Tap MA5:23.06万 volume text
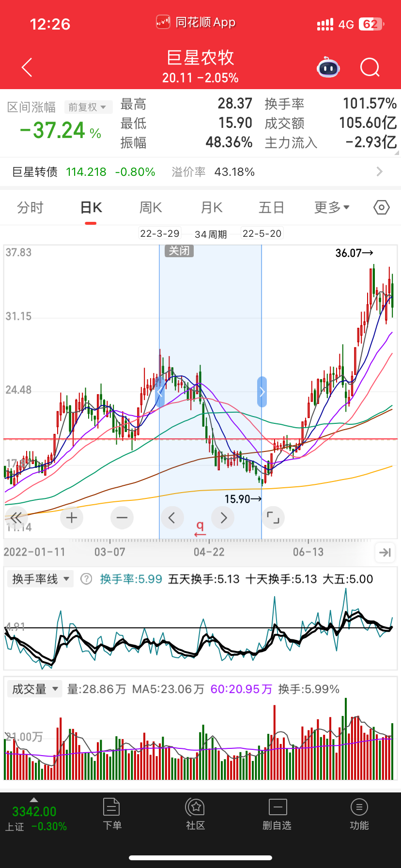This screenshot has height=868, width=401. pyautogui.click(x=168, y=689)
